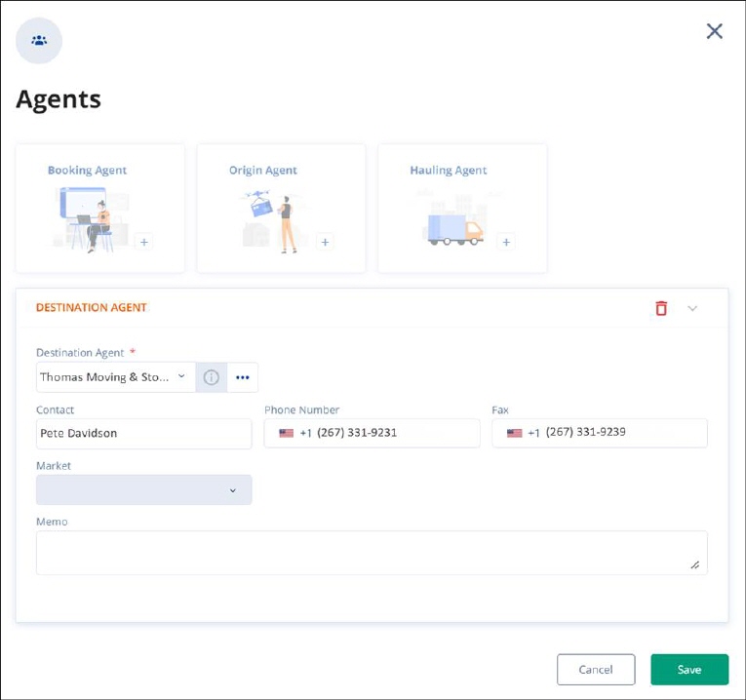Screen dimensions: 746x700
Task: Select the Booking Agent card illustration
Action: click(x=91, y=219)
